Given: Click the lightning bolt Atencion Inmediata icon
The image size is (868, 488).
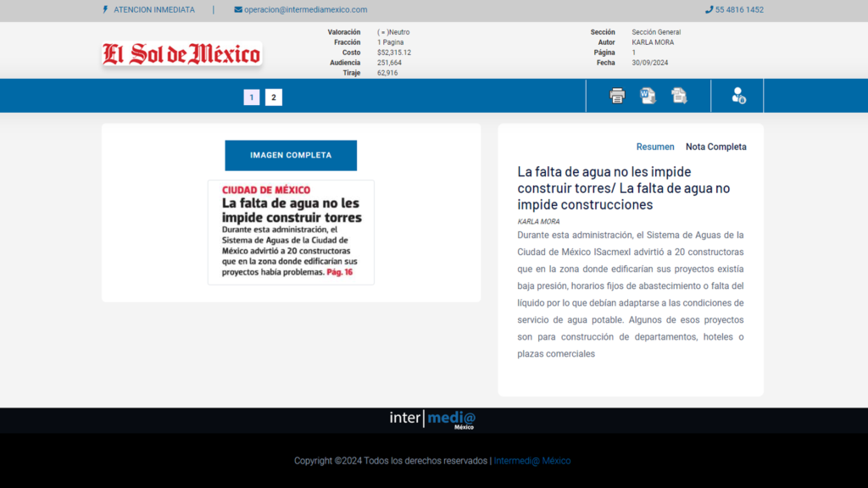Looking at the screenshot, I should [105, 9].
